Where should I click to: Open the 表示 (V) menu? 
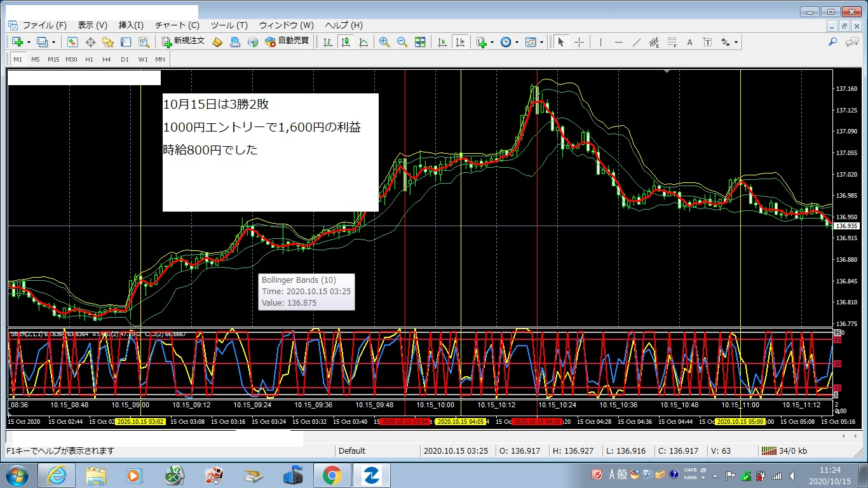click(x=93, y=25)
